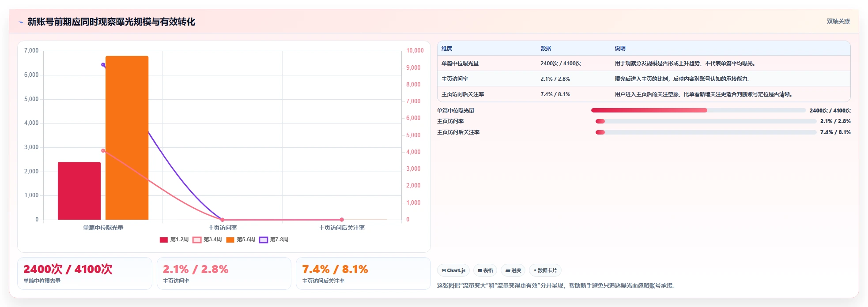Click the 7,000 tick on the left axis
The width and height of the screenshot is (868, 307).
31,51
